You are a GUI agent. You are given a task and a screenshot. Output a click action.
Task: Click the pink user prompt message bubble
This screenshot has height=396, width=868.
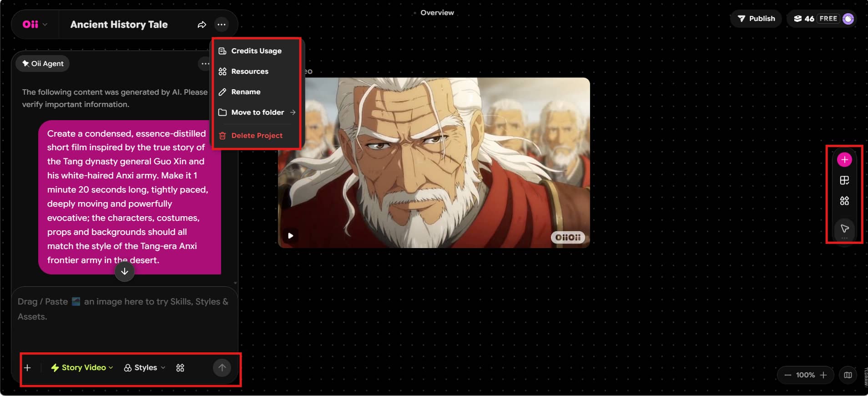(130, 197)
